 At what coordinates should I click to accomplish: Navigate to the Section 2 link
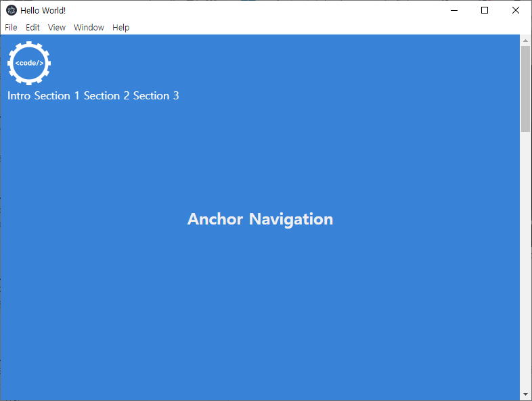(106, 96)
